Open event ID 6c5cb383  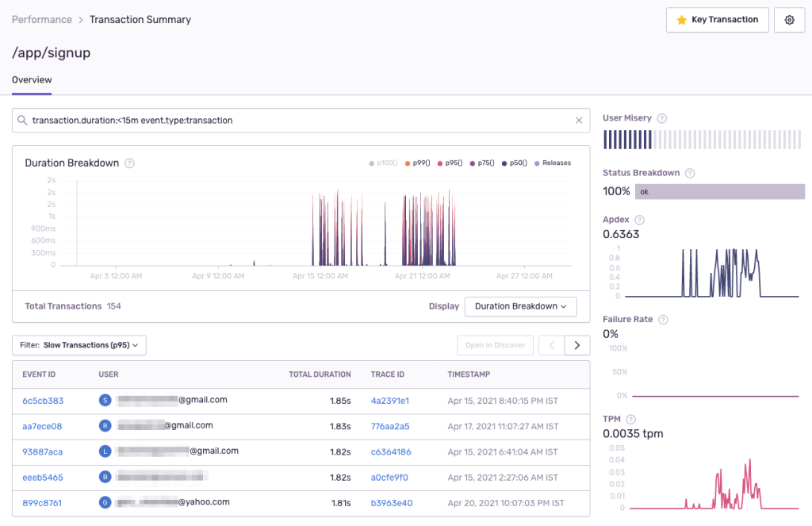(x=43, y=401)
